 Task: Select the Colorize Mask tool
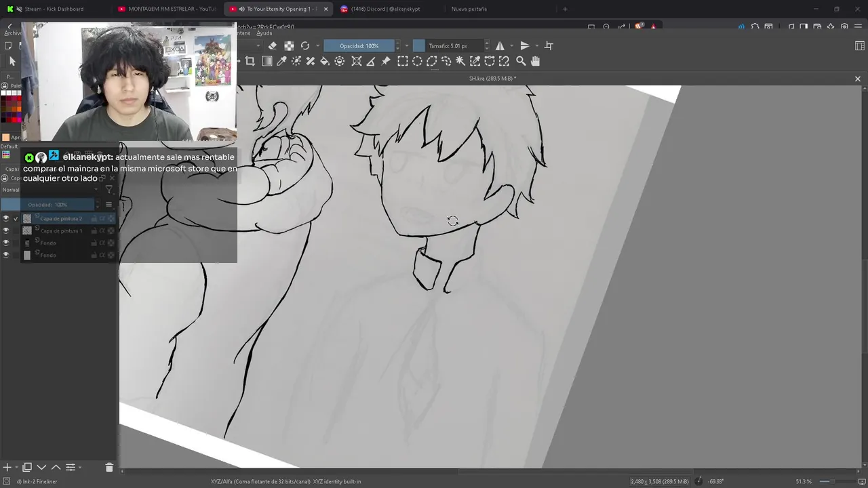tap(296, 61)
